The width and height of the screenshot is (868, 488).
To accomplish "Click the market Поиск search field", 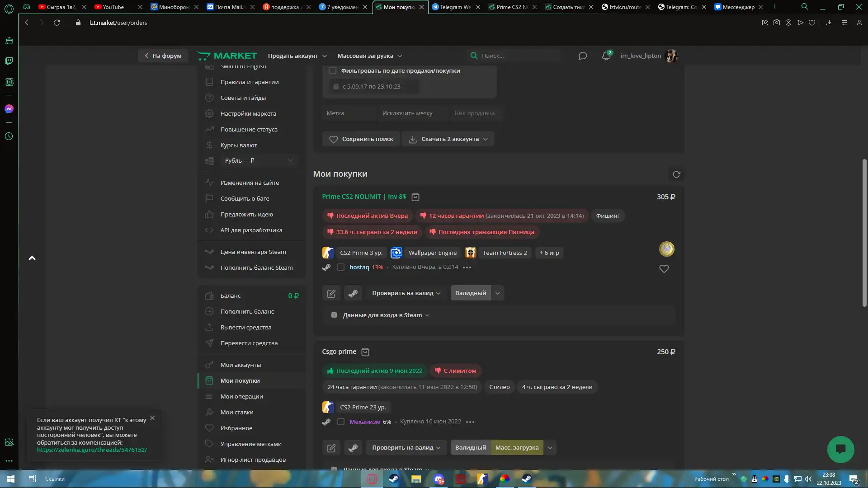I will pos(514,56).
